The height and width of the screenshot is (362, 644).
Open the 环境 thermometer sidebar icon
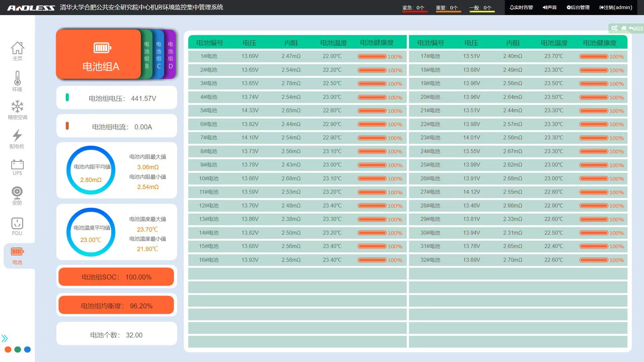click(x=17, y=81)
